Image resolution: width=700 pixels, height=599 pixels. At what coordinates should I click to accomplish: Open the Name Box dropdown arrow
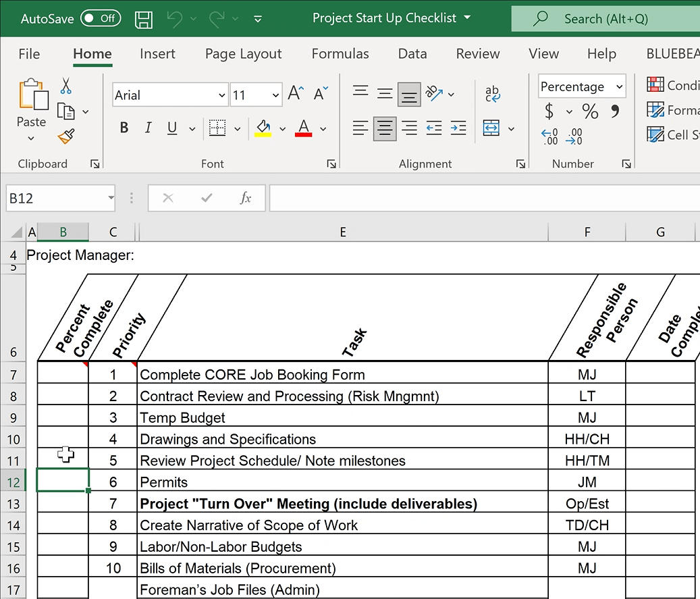pos(111,199)
